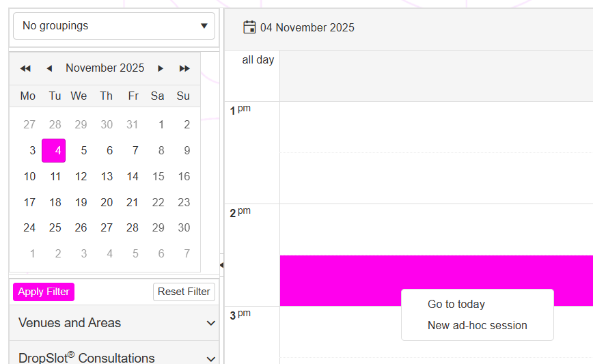Collapse the left sidebar panel arrow
Viewport: 593px width, 364px height.
point(221,264)
